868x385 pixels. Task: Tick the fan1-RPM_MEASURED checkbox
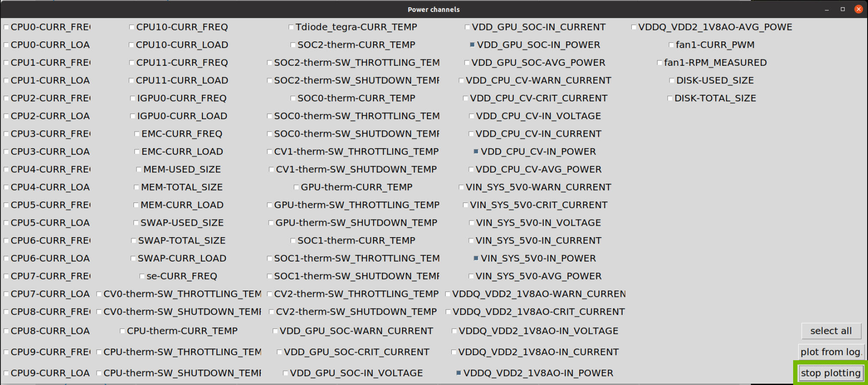[x=659, y=63]
